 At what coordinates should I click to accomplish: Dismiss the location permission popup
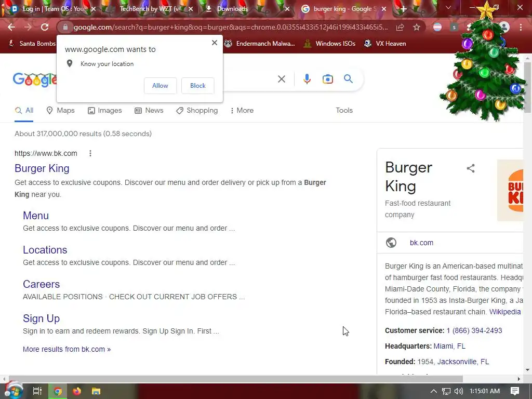[214, 43]
